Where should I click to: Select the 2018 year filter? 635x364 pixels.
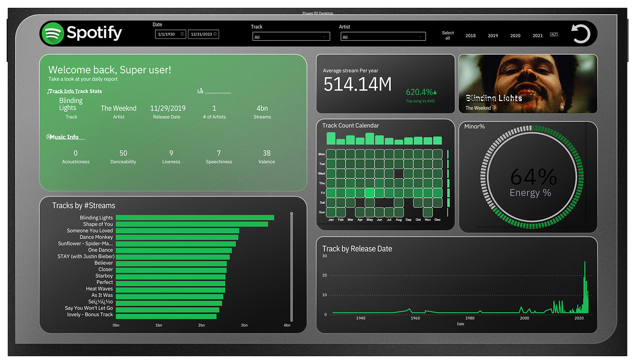coord(470,35)
